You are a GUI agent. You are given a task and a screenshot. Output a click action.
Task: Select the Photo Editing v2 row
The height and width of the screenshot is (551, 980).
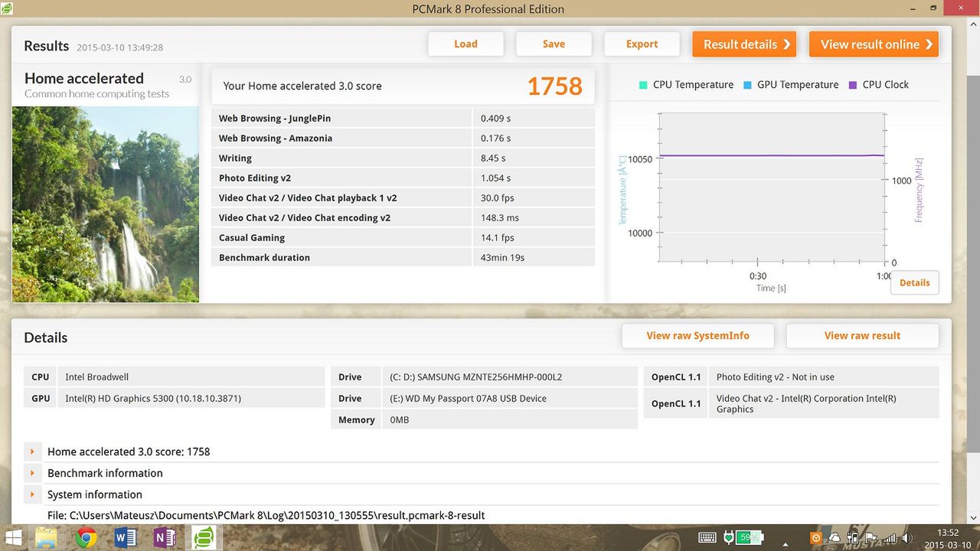point(403,178)
